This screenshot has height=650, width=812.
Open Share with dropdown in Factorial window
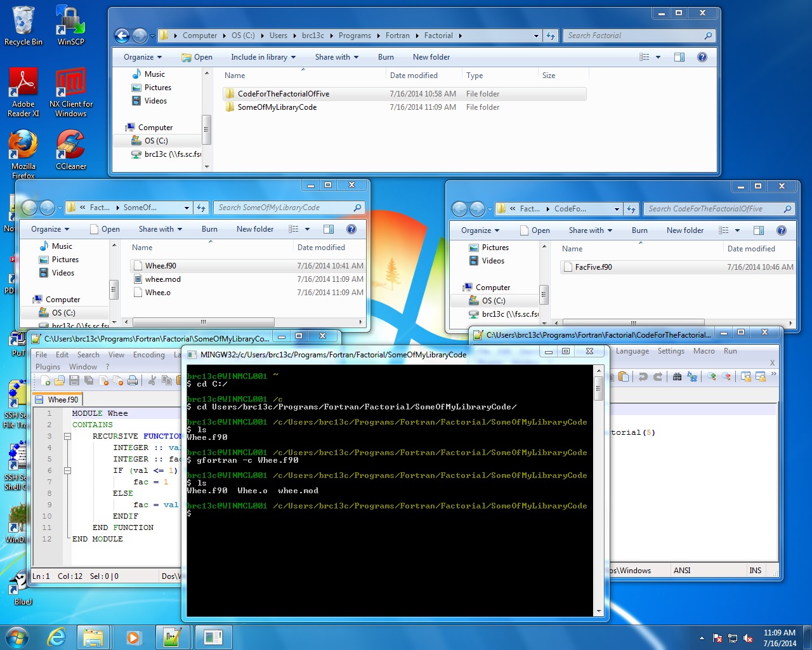(x=337, y=57)
